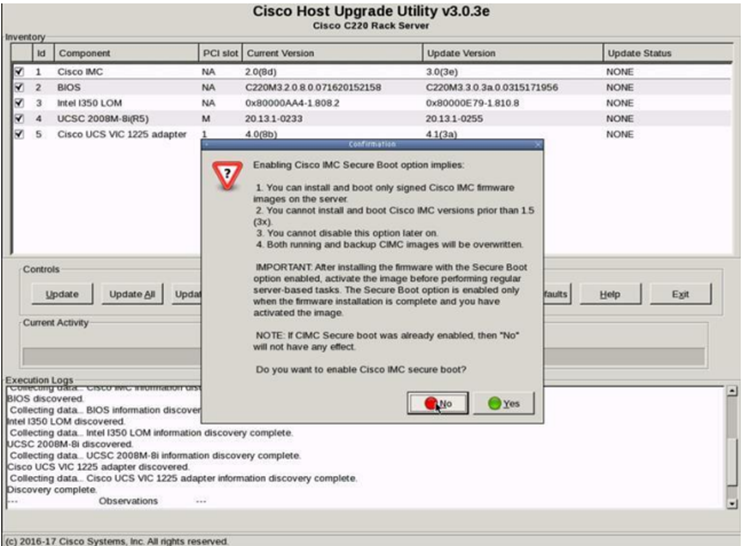Click No to decline secure boot
This screenshot has height=546, width=742.
coord(438,403)
